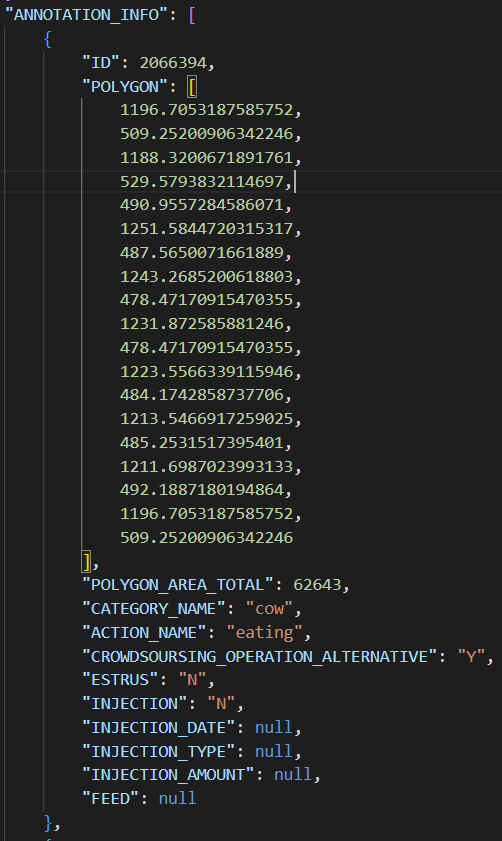Click the "ESTRUS" key
This screenshot has width=502, height=841.
pyautogui.click(x=120, y=680)
